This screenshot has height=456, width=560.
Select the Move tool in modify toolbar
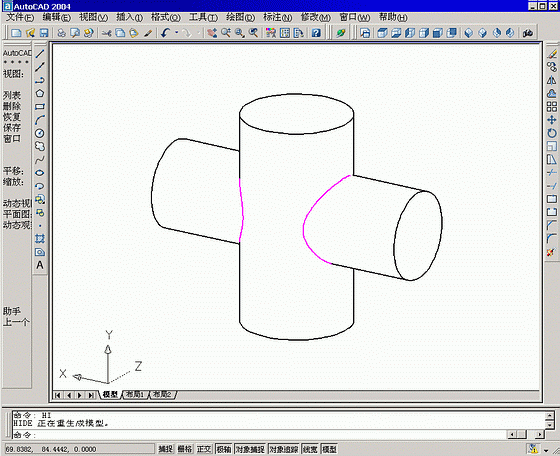click(551, 120)
